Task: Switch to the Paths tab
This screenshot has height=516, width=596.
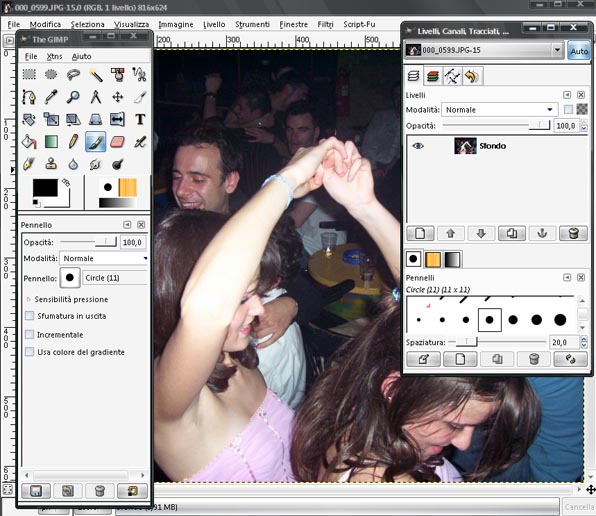Action: tap(452, 76)
